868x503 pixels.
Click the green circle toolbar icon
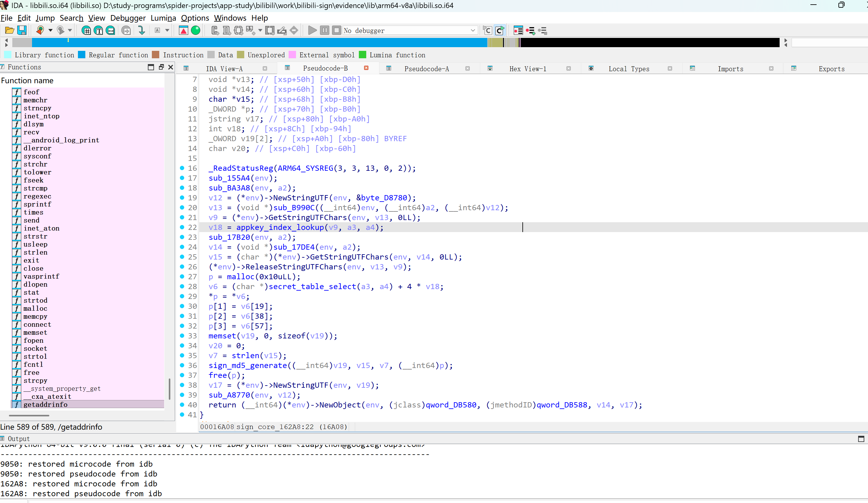[x=196, y=30]
